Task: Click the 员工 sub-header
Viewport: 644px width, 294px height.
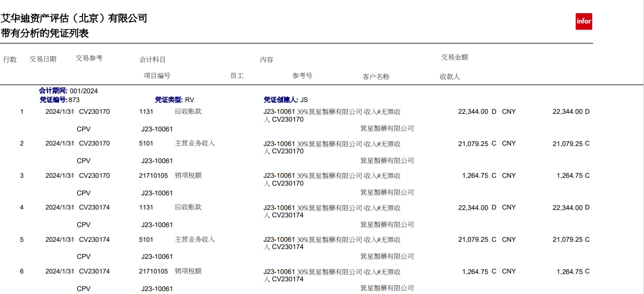Action: (x=237, y=76)
